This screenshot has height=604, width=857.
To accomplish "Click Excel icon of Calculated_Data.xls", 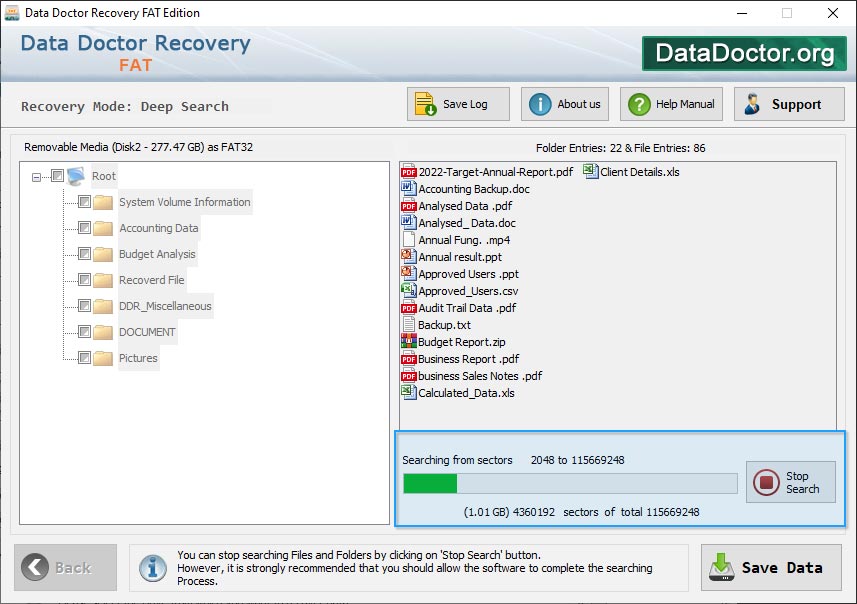I will coord(409,392).
